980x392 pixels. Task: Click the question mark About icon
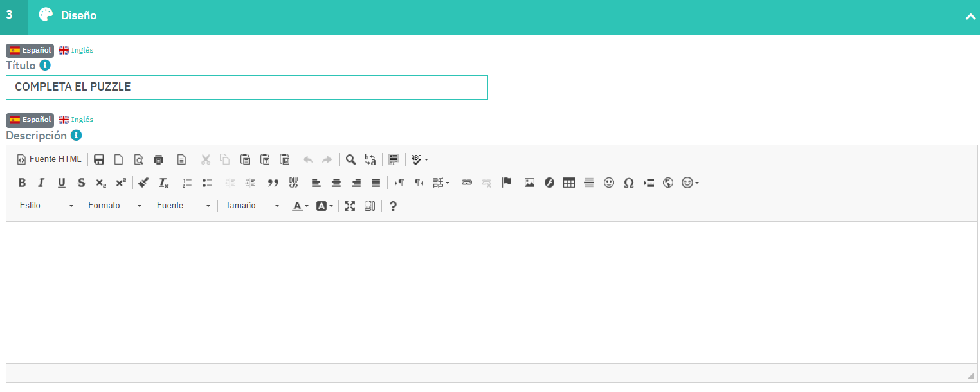pyautogui.click(x=394, y=206)
